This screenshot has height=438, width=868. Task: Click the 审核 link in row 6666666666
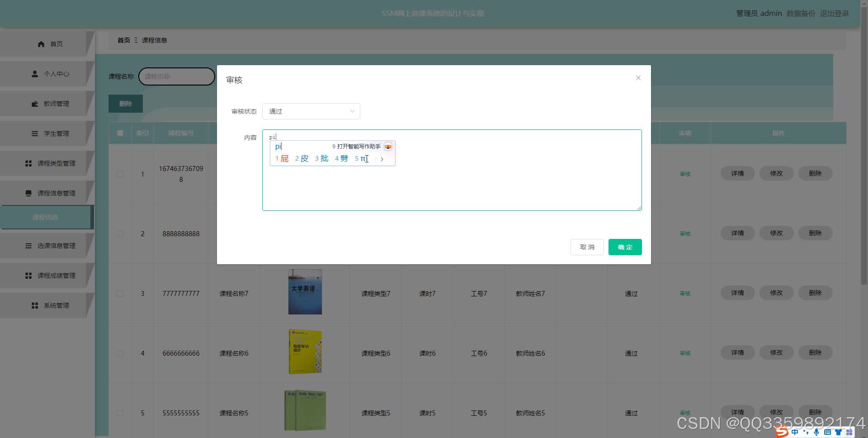tap(685, 353)
